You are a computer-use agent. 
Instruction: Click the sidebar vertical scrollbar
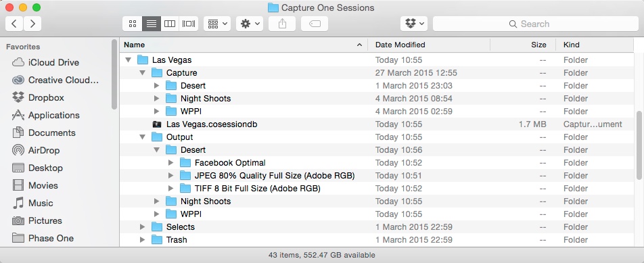114,74
